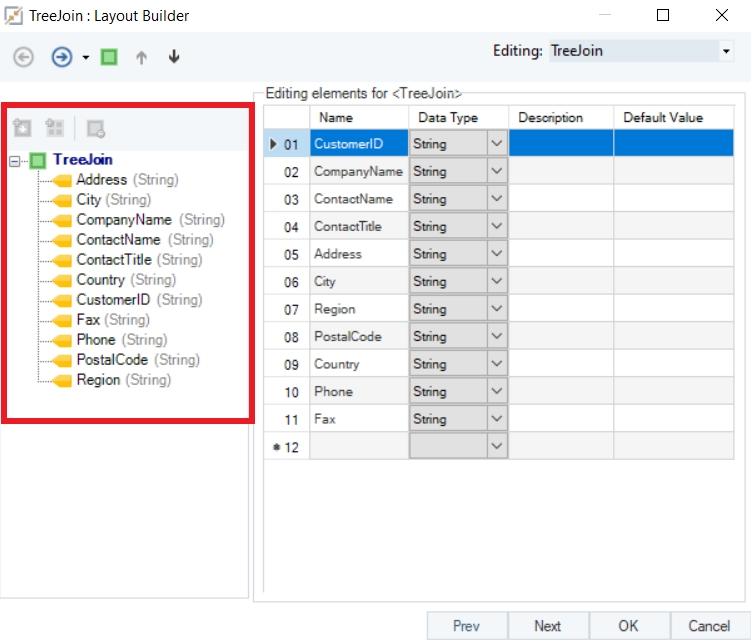This screenshot has height=640, width=751.
Task: Select the CompanyName node in the tree
Action: 124,220
